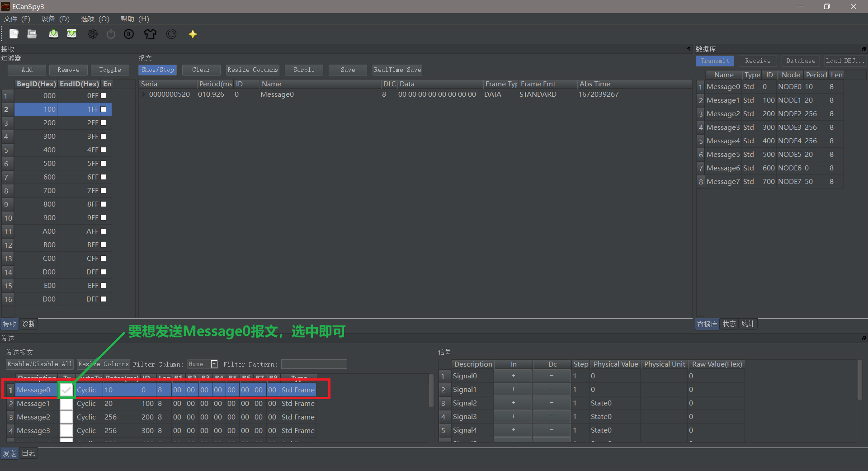This screenshot has height=471, width=868.
Task: Click the Show/Stop button
Action: pyautogui.click(x=157, y=70)
